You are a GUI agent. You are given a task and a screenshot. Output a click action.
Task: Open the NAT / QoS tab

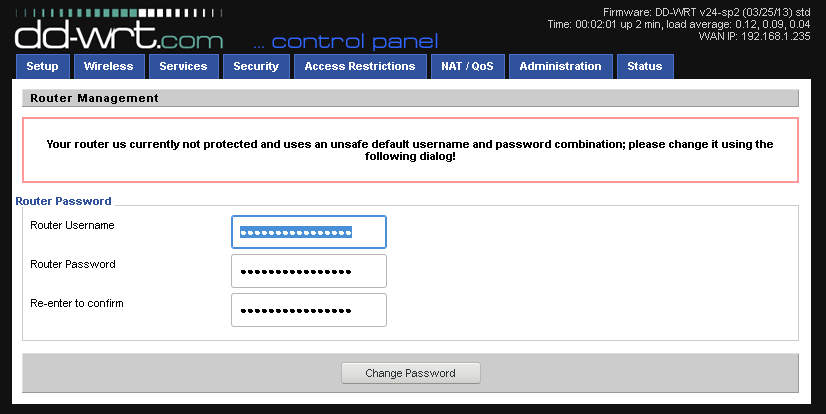467,66
